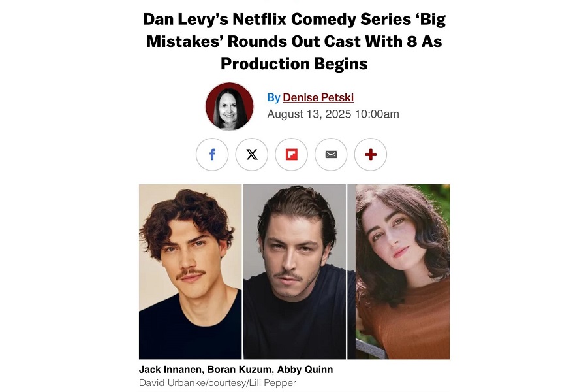Open the Denise Petski author link

318,97
